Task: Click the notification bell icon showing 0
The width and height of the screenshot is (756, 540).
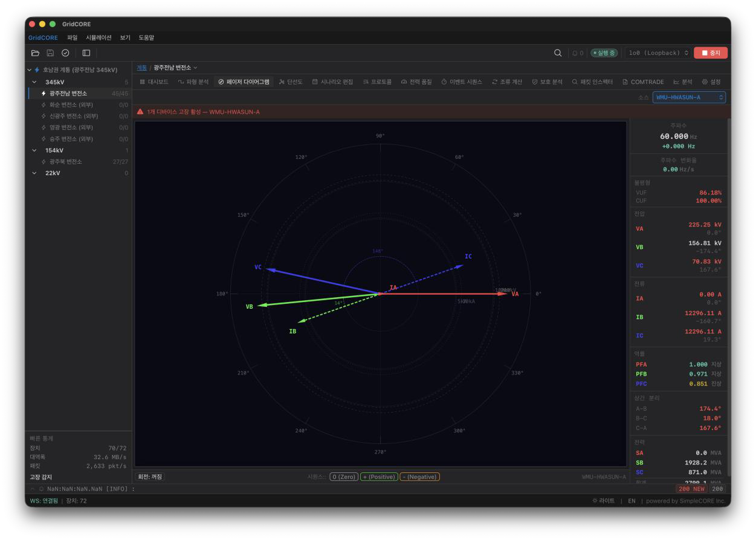Action: tap(575, 53)
